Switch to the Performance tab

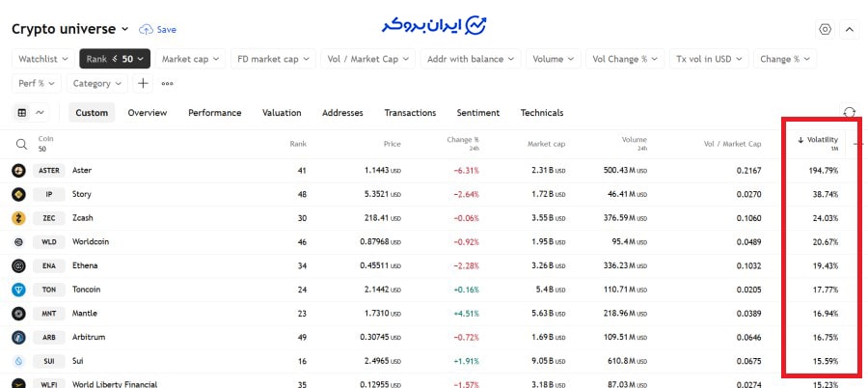[x=214, y=113]
